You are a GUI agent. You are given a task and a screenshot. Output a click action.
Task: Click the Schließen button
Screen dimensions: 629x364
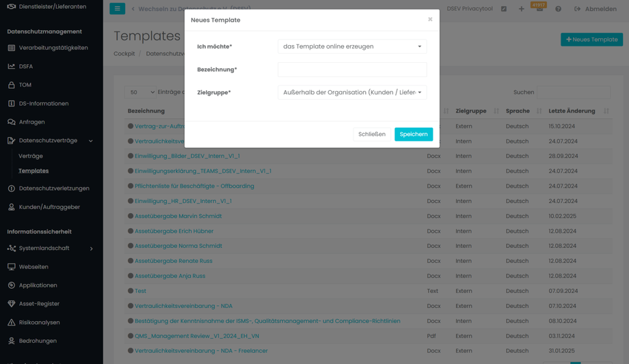372,135
